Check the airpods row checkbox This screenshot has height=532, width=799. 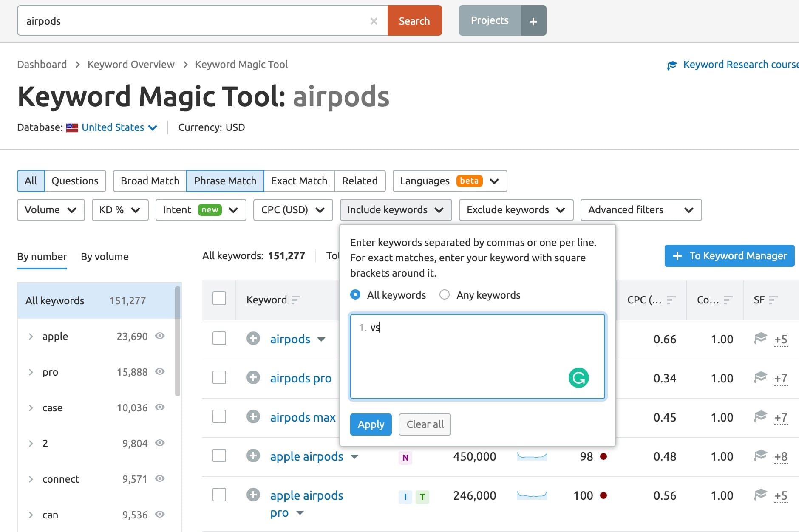pos(219,338)
